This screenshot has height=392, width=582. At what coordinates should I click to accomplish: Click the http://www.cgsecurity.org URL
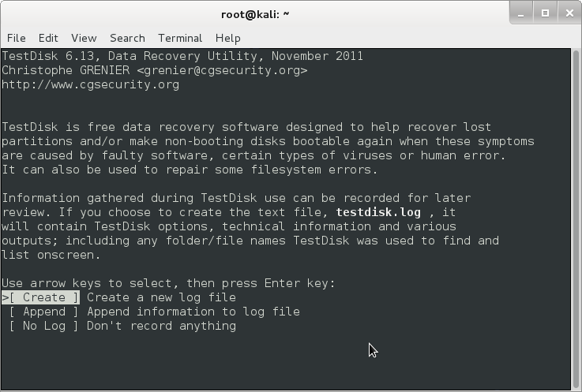[x=91, y=84]
